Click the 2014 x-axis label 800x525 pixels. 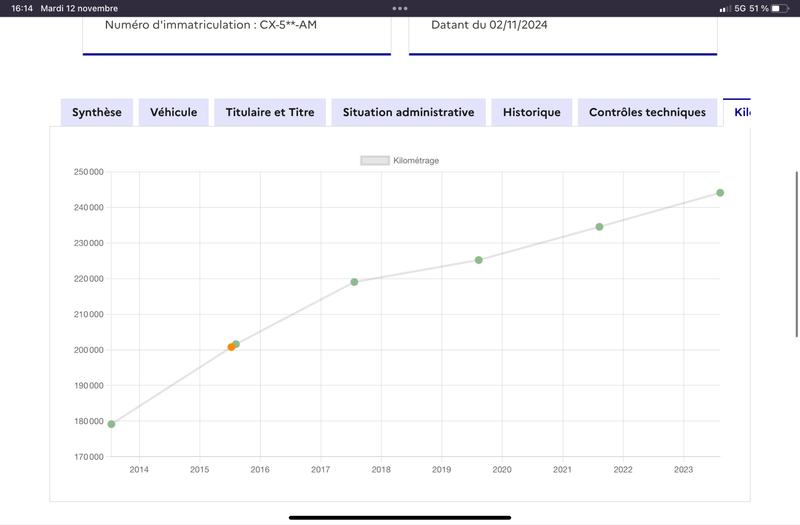point(139,469)
